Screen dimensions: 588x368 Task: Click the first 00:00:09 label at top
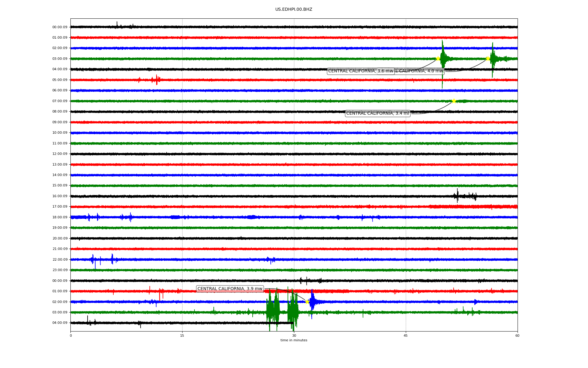pos(60,27)
